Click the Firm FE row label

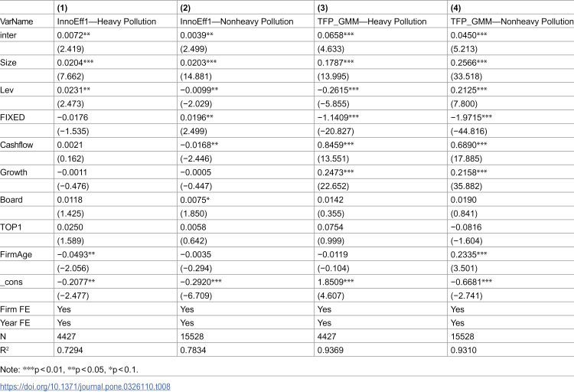[15, 309]
